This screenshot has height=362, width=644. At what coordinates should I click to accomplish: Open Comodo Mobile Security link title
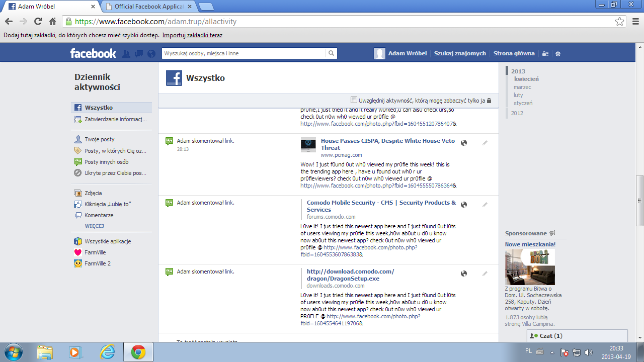381,206
